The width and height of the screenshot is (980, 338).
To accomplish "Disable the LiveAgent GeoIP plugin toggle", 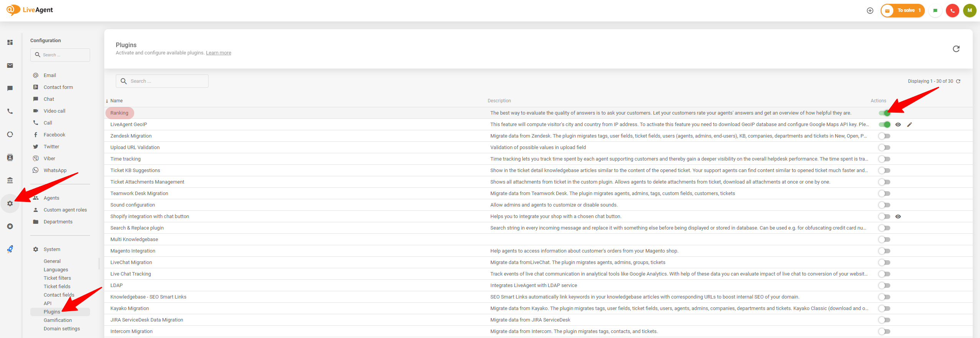I will (x=885, y=125).
